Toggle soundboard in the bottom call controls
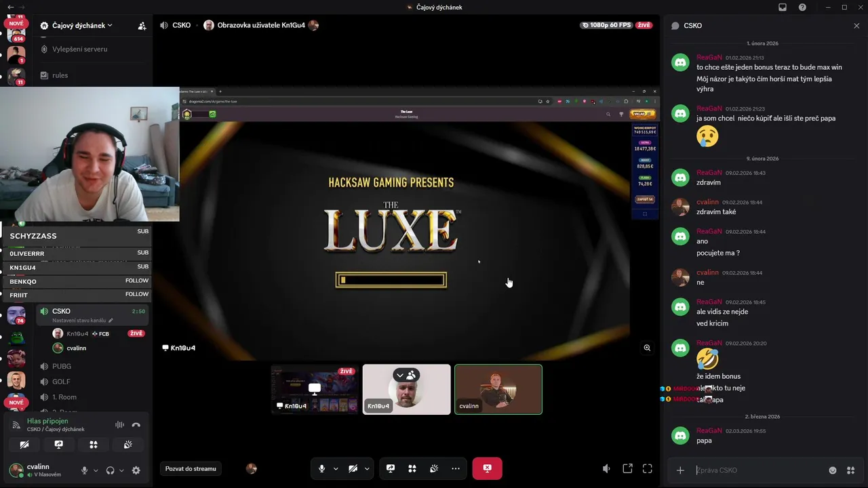Image resolution: width=868 pixels, height=488 pixels. coord(434,468)
